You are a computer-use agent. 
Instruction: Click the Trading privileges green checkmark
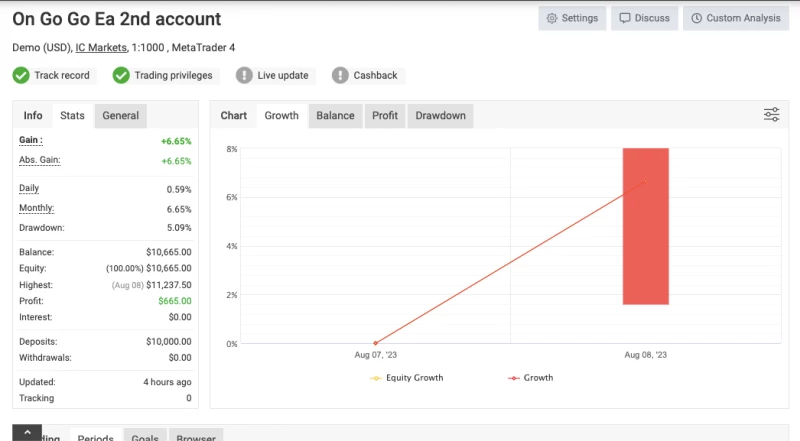click(121, 75)
